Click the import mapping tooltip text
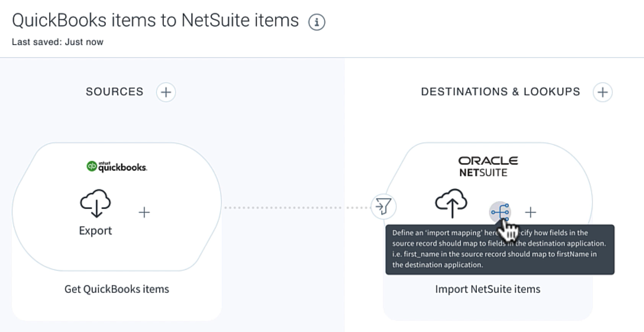The height and width of the screenshot is (332, 644). [500, 249]
